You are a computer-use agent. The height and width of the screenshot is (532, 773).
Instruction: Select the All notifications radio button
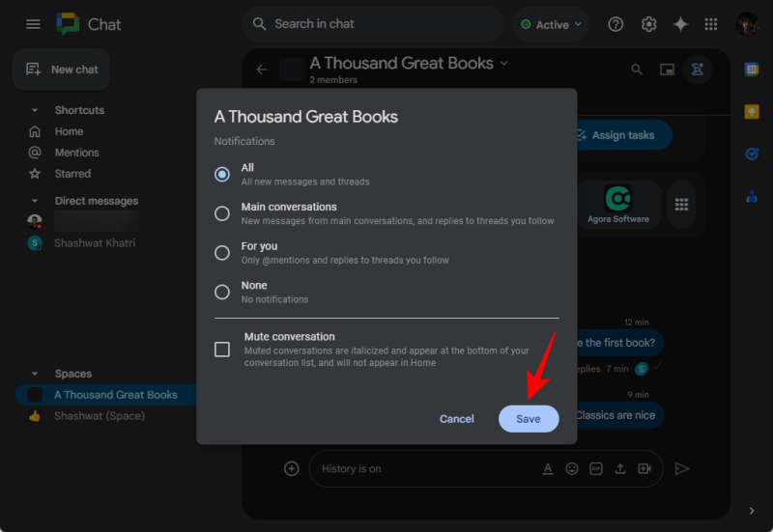(222, 174)
